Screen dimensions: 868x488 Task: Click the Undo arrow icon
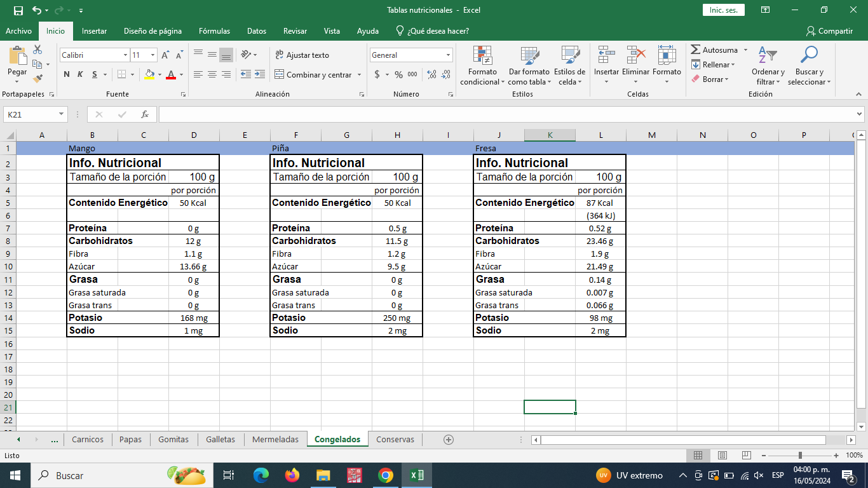37,10
